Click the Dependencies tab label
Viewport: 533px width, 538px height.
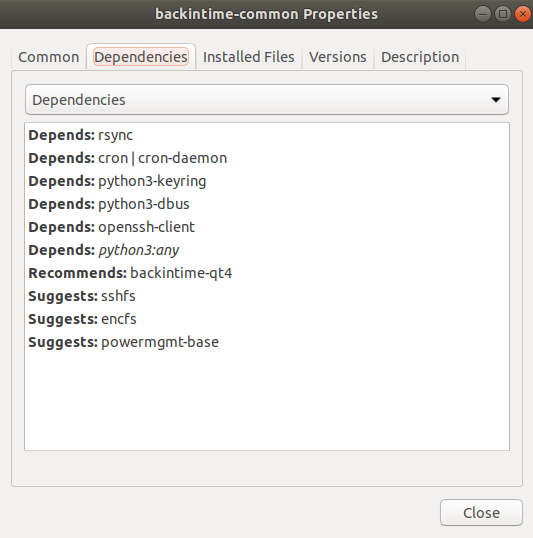click(141, 57)
